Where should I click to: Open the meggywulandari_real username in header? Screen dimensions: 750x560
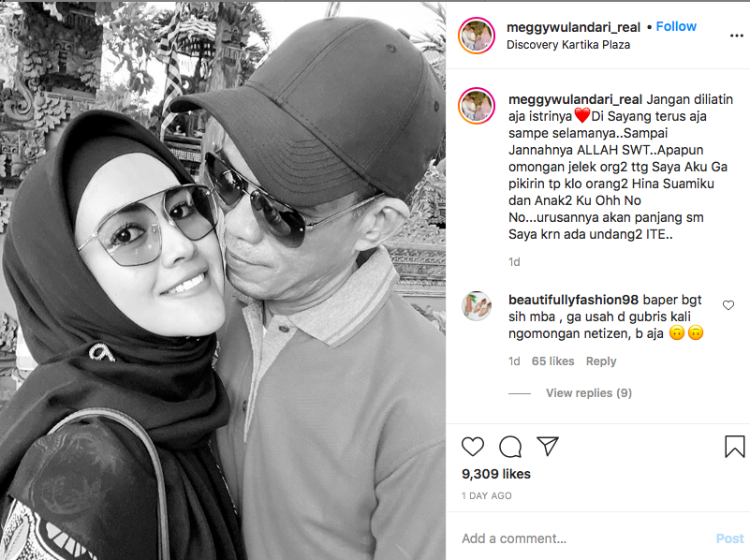(x=573, y=27)
